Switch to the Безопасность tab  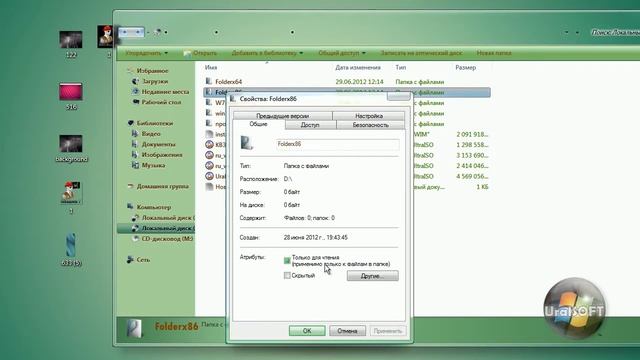click(371, 125)
